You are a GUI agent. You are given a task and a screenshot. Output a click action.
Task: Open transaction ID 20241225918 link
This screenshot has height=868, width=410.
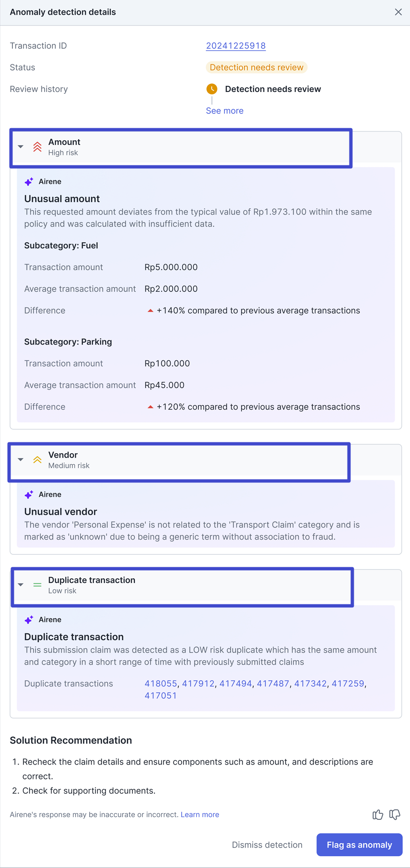pyautogui.click(x=236, y=46)
